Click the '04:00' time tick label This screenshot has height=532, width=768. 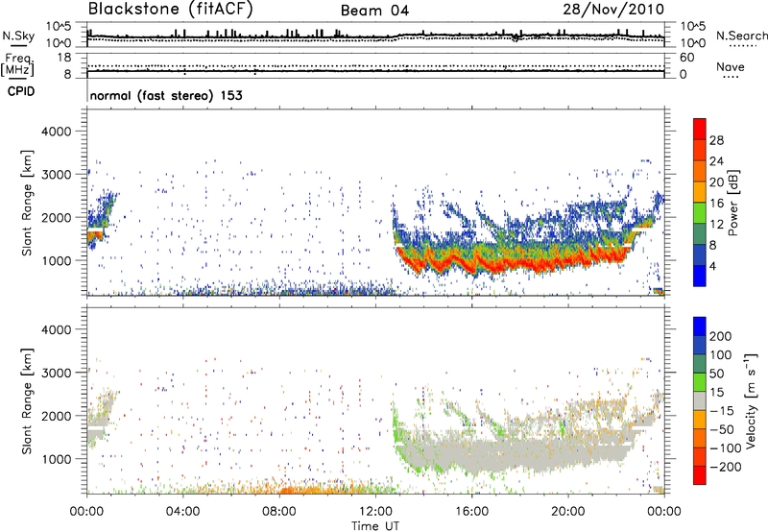click(x=182, y=512)
